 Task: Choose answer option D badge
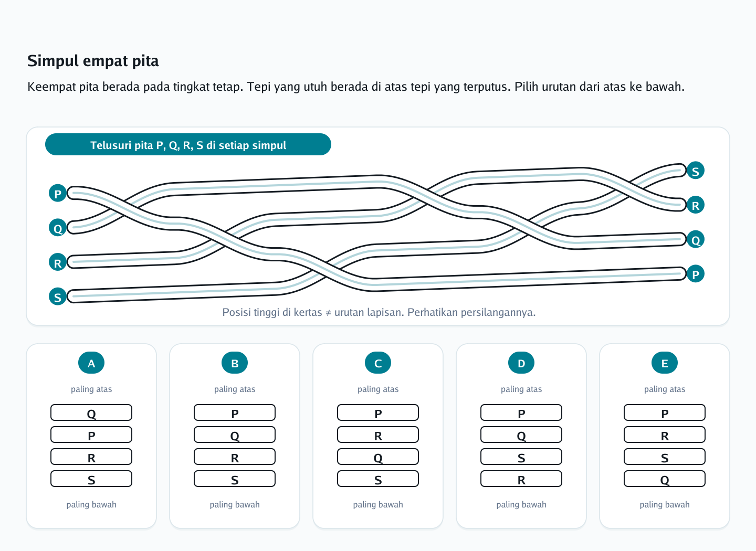(521, 363)
